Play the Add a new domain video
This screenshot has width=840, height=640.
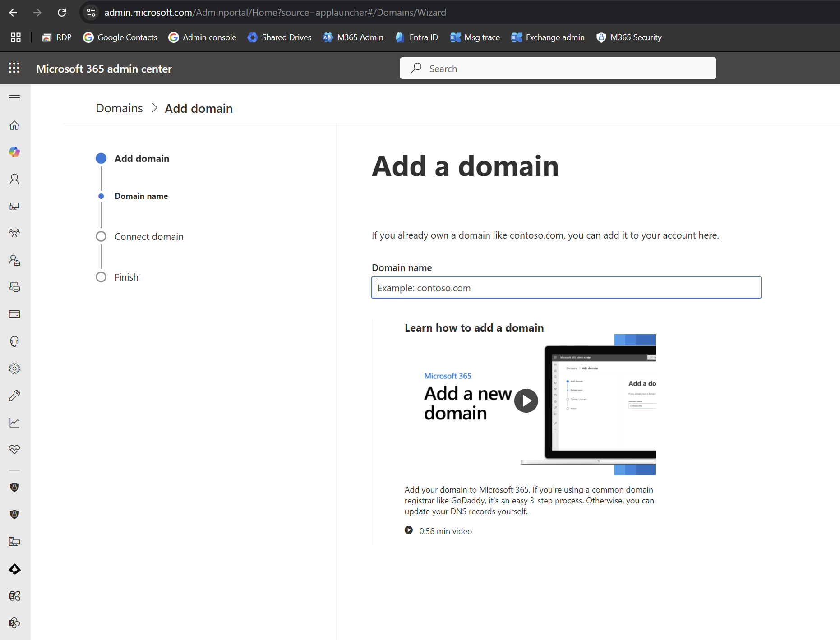pyautogui.click(x=526, y=401)
